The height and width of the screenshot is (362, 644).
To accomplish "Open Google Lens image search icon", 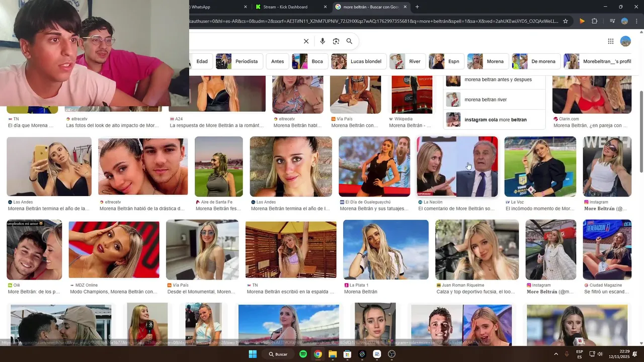I will point(336,41).
